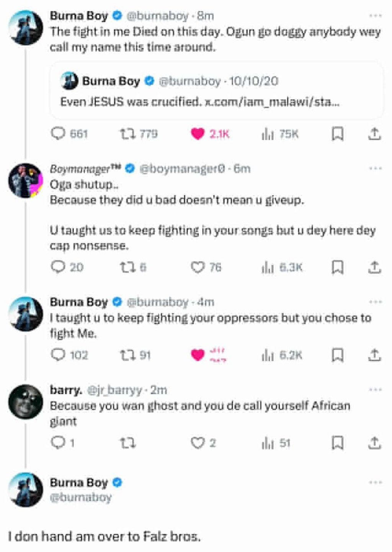Reply to Burna Boy's top tweet

tap(58, 134)
